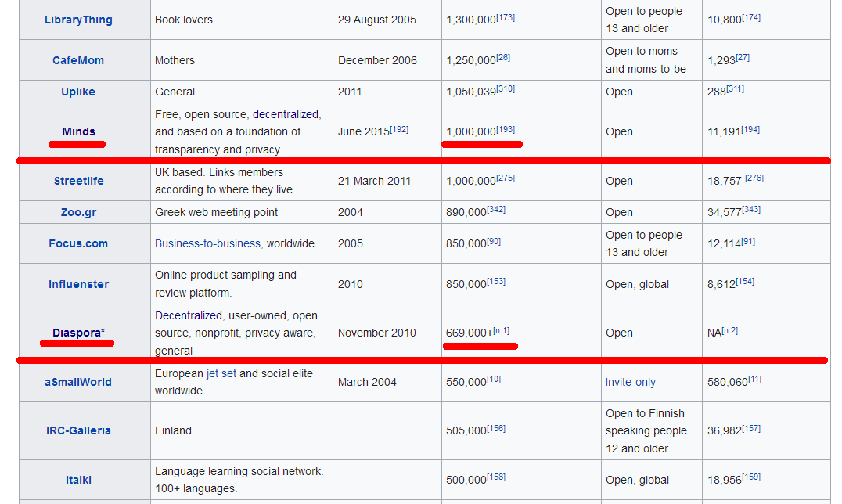Click citation 194 beside 11,191
This screenshot has height=504, width=842.
[x=750, y=129]
